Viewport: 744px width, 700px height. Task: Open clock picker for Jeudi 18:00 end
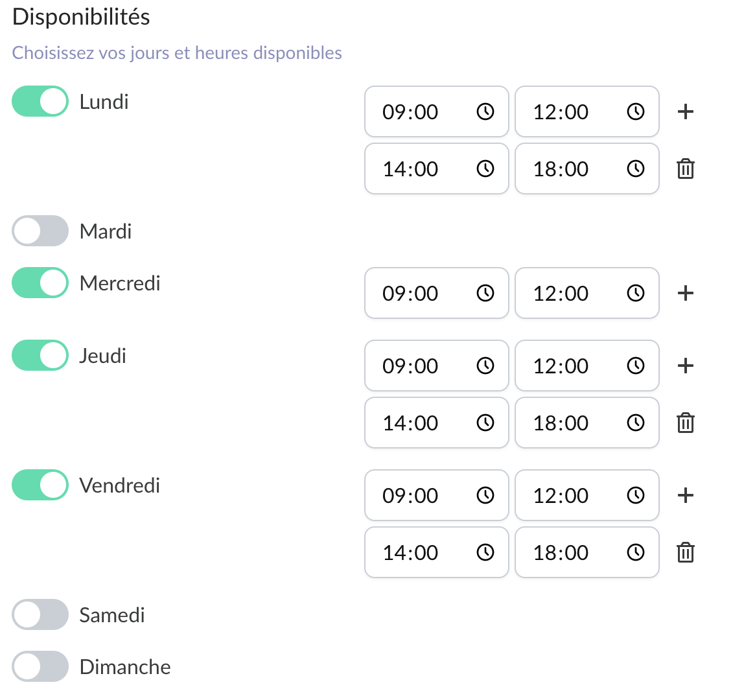coord(636,423)
